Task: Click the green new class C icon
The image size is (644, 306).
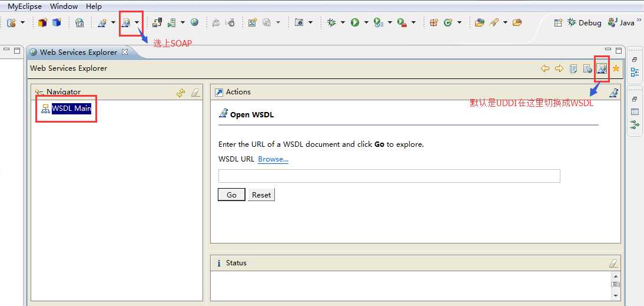Action: click(448, 22)
